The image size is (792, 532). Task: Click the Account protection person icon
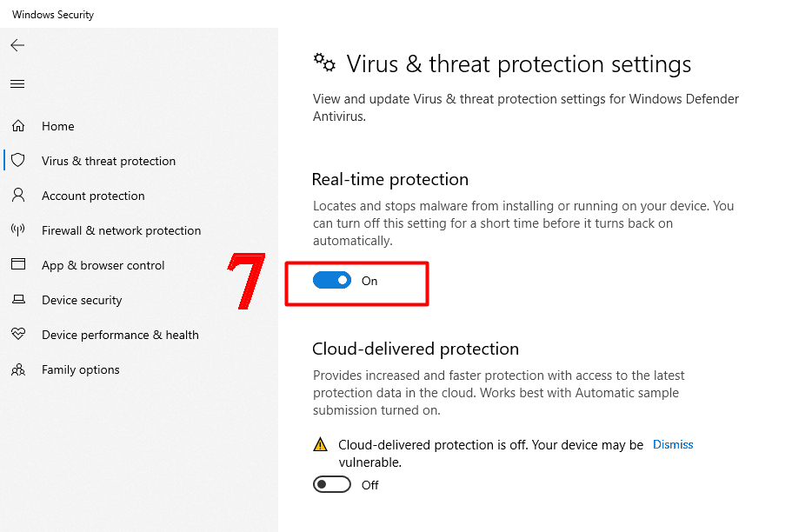[x=18, y=196]
